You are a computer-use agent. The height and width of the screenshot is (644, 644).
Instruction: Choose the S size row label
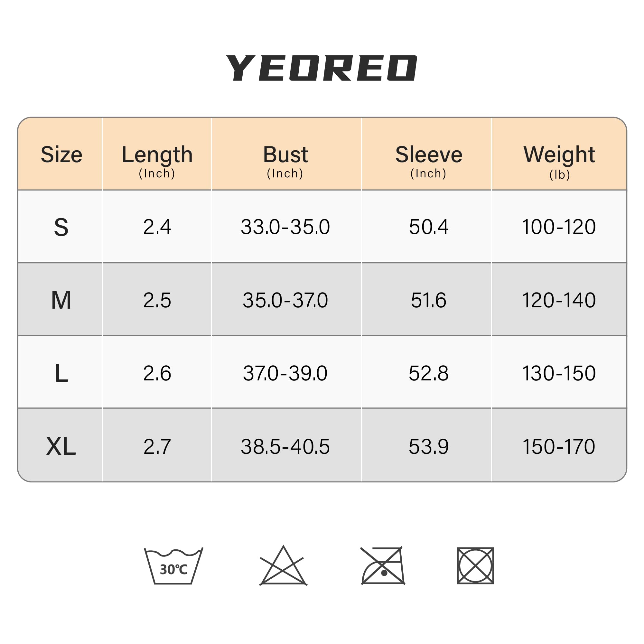(61, 227)
